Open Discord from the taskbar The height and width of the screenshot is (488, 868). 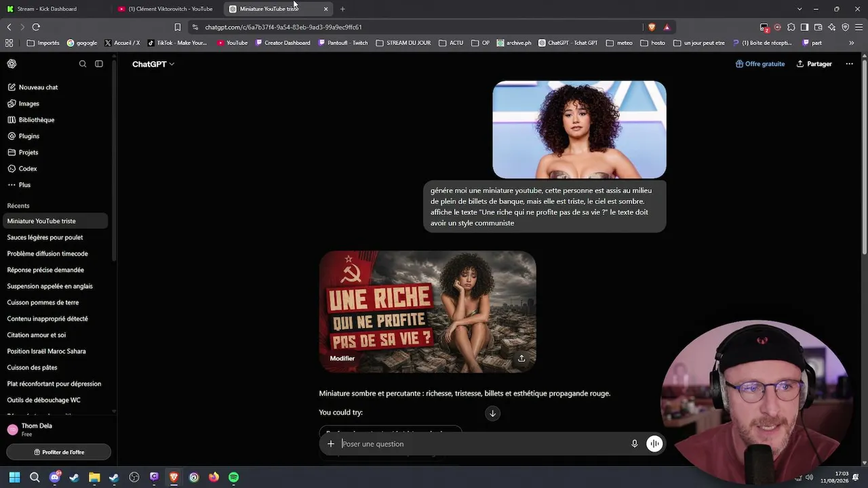[54, 477]
